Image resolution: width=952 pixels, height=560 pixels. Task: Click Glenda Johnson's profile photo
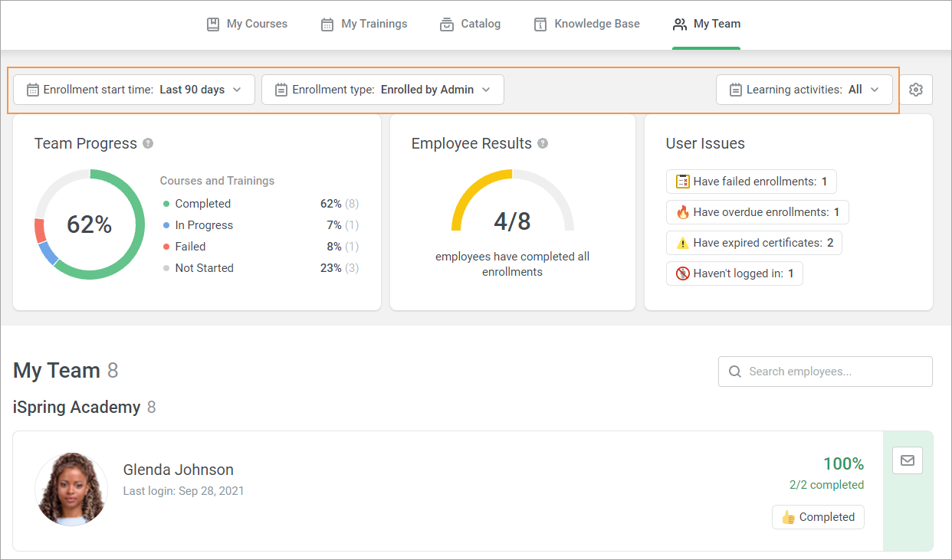click(x=71, y=489)
